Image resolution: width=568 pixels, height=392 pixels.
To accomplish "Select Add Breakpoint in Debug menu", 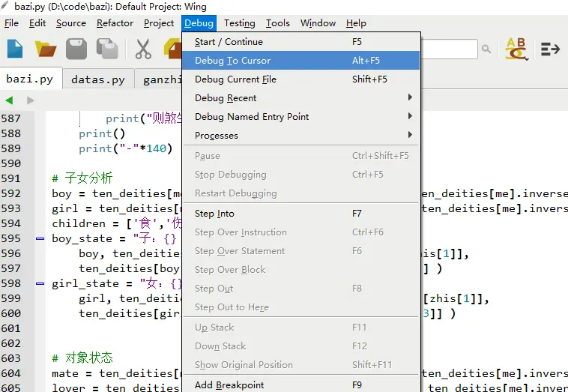I will [x=301, y=384].
